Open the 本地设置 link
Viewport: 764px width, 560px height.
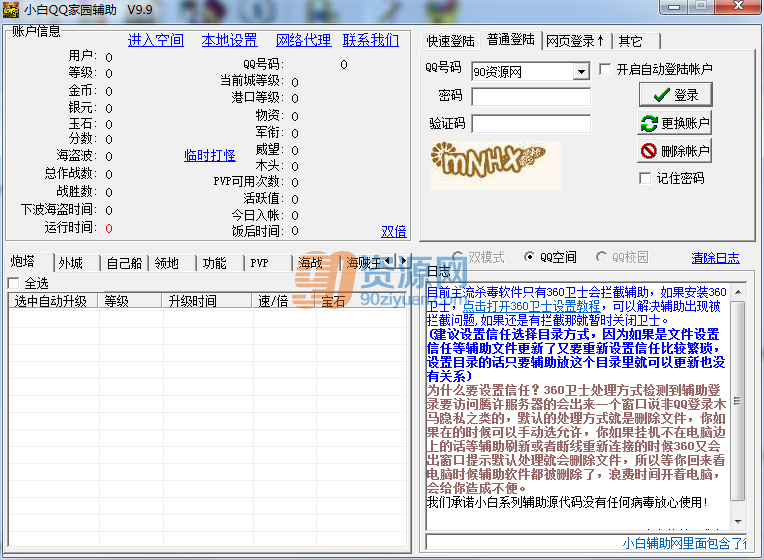click(229, 40)
